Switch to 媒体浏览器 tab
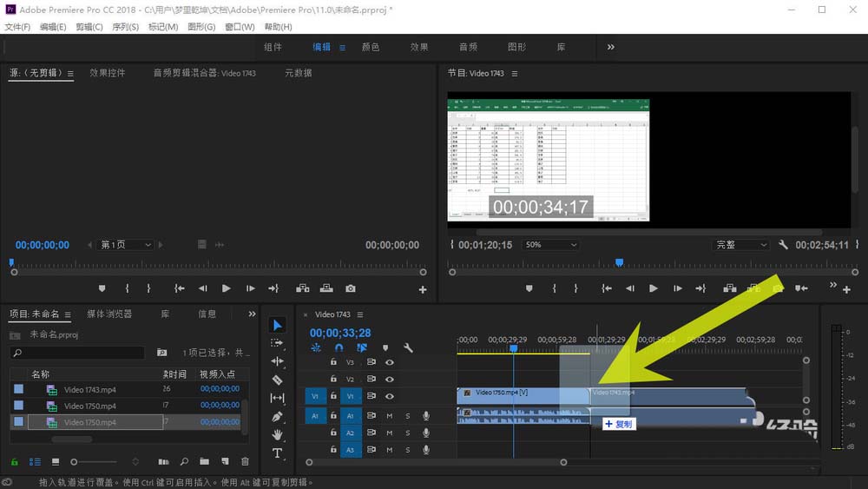 [x=109, y=314]
